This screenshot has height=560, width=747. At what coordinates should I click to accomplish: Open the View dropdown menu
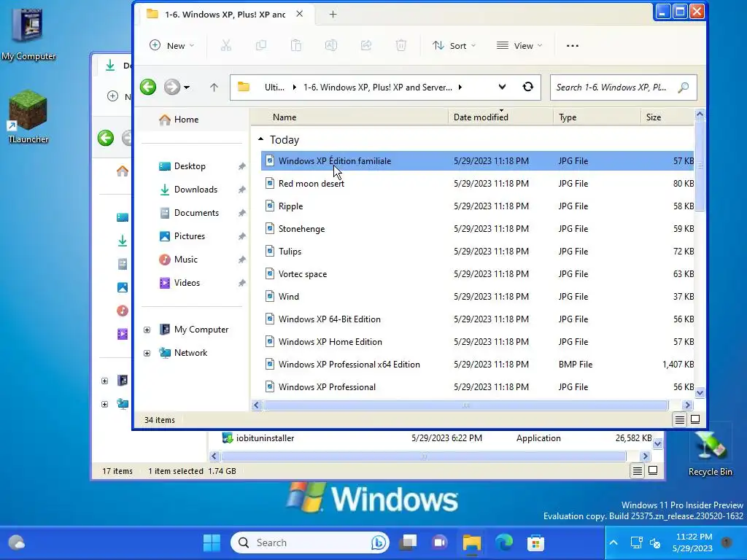tap(519, 46)
